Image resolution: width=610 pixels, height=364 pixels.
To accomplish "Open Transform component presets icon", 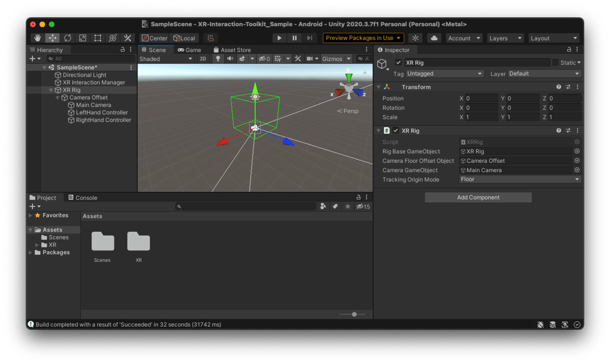I will (568, 87).
